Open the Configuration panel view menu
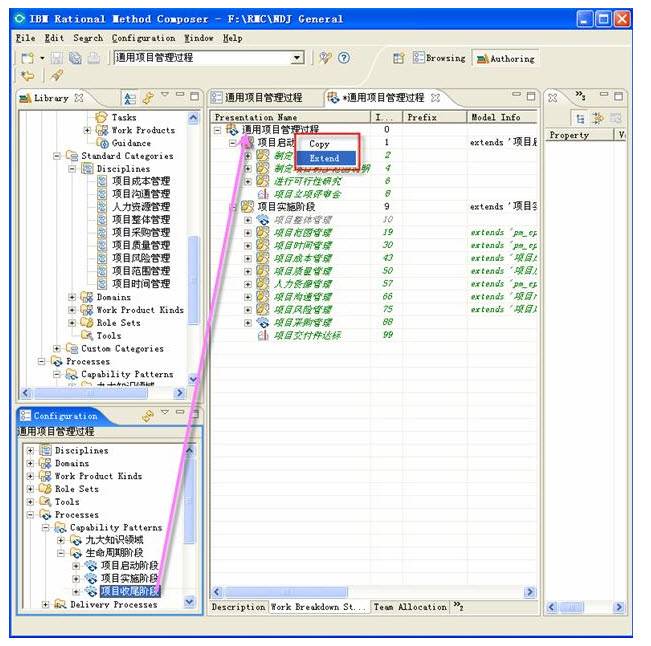Screen dimensions: 651x646 click(165, 415)
